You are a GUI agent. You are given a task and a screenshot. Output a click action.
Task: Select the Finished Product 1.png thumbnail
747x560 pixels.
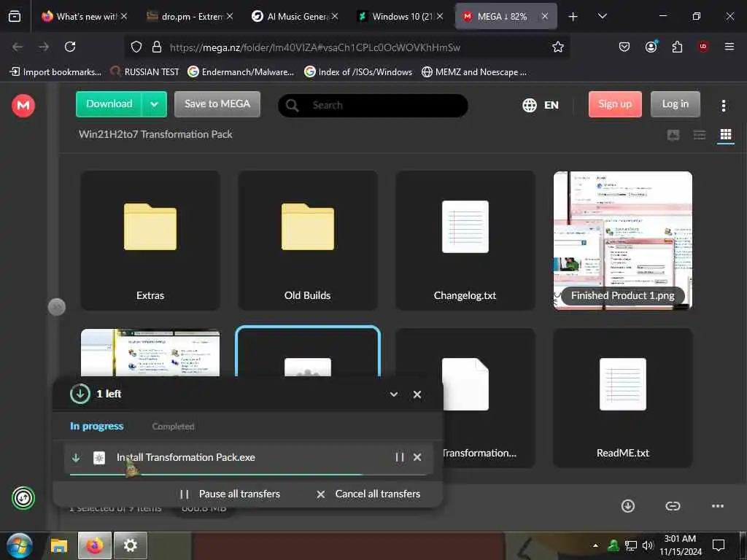(x=623, y=241)
